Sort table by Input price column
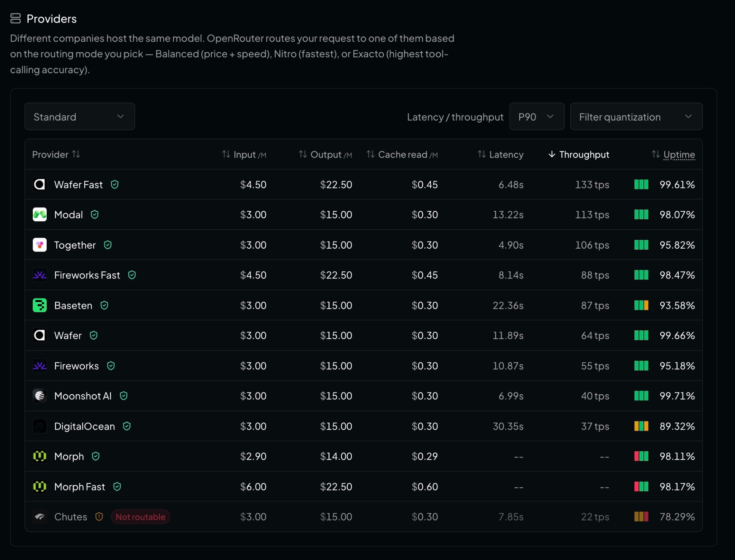Screen dimensions: 735x560 (244, 154)
